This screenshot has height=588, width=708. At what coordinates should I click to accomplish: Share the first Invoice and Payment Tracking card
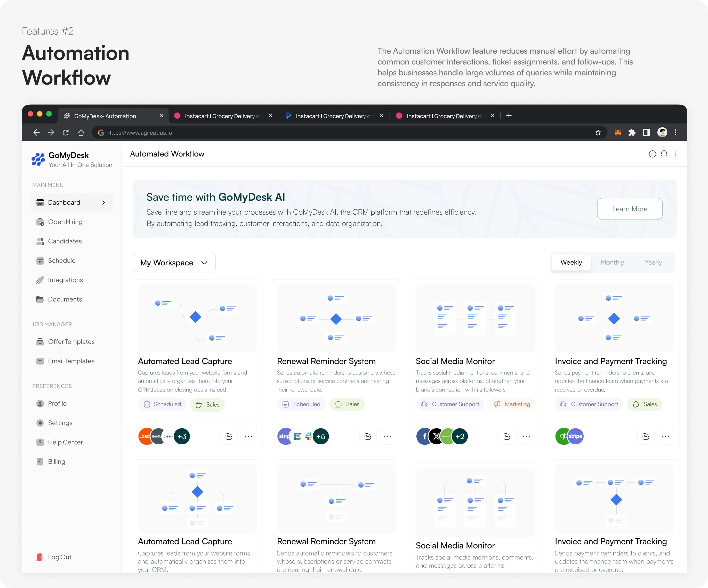pos(646,436)
